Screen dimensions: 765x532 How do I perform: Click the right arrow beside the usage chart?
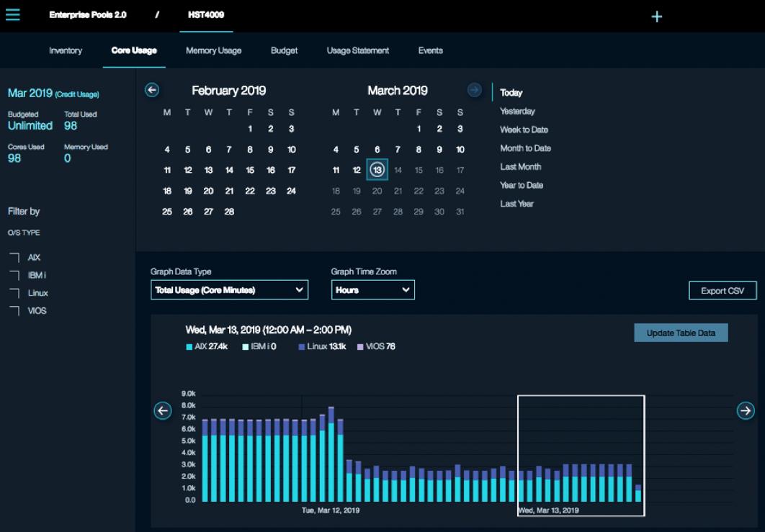747,411
